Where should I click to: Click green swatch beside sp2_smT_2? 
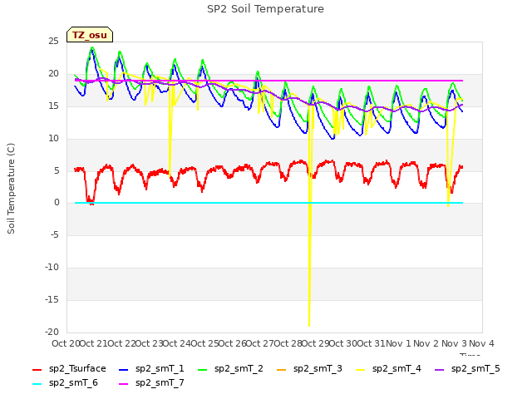(202, 369)
